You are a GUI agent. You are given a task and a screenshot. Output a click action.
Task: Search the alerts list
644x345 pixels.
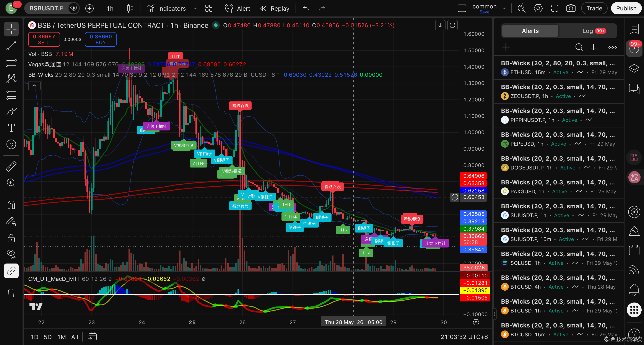(x=579, y=47)
